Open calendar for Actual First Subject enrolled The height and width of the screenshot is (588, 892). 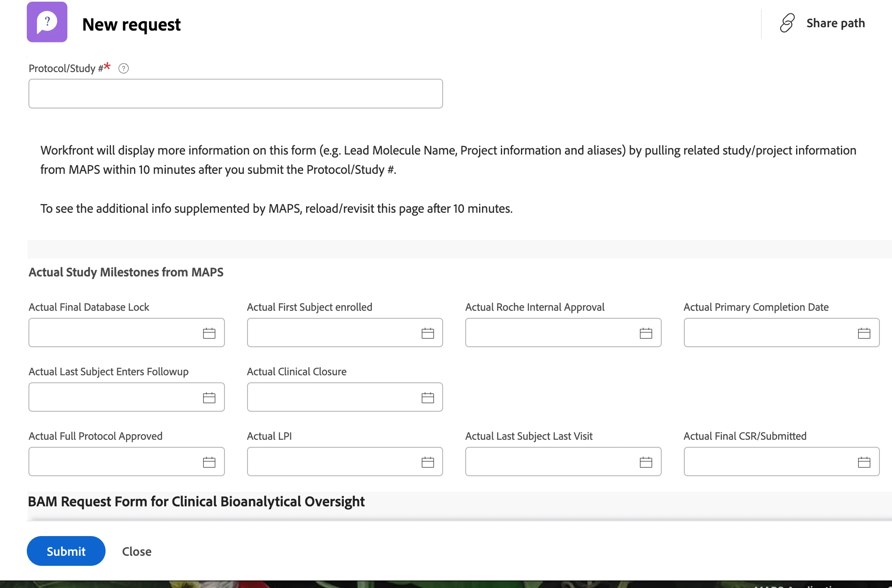pyautogui.click(x=428, y=333)
